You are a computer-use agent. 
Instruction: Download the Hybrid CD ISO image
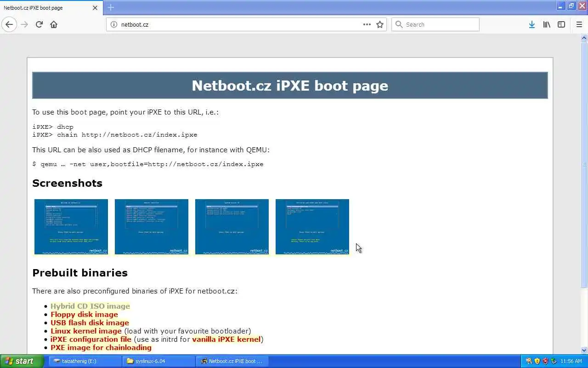click(x=90, y=306)
